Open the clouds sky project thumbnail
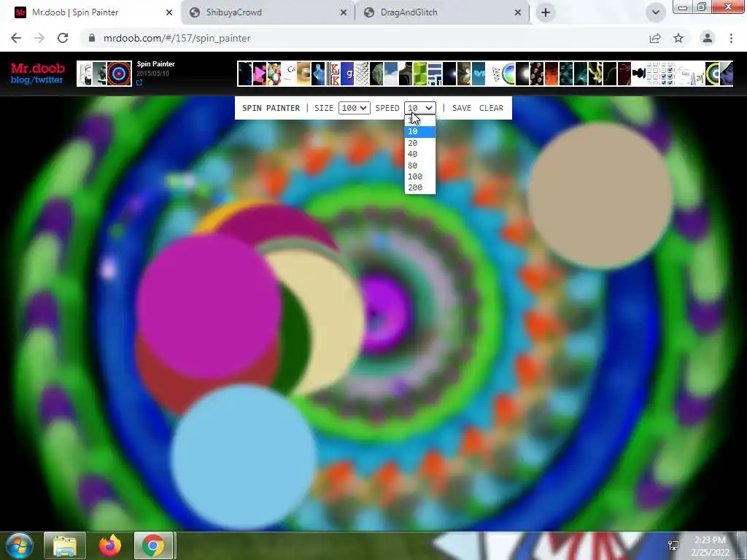This screenshot has height=560, width=747. click(391, 74)
